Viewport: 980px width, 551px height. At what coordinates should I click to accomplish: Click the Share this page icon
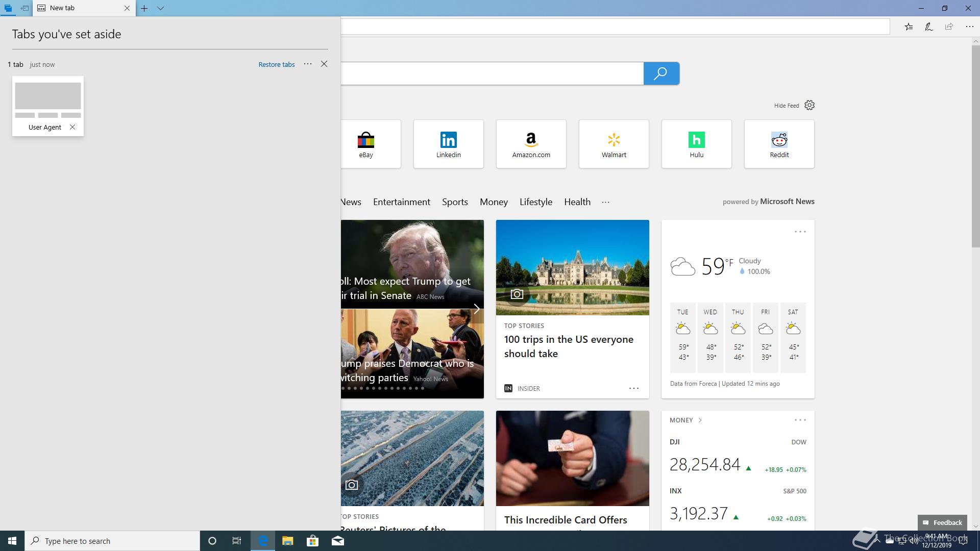click(x=949, y=27)
